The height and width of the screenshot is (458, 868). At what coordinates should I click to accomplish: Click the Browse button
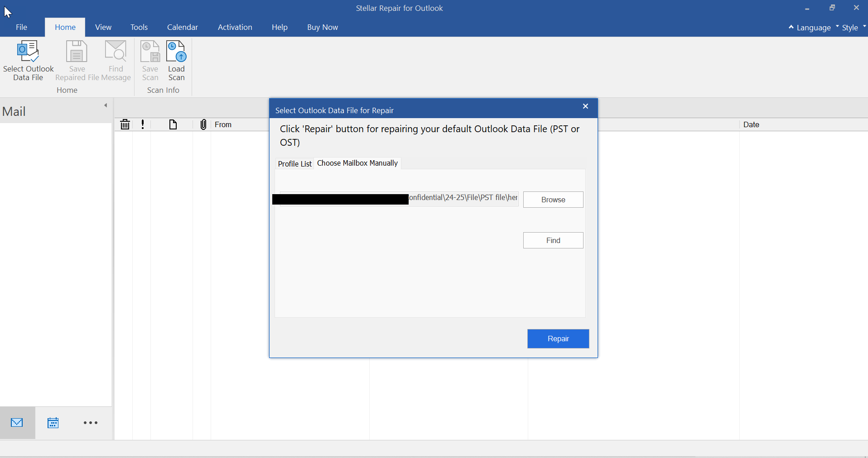pyautogui.click(x=553, y=200)
